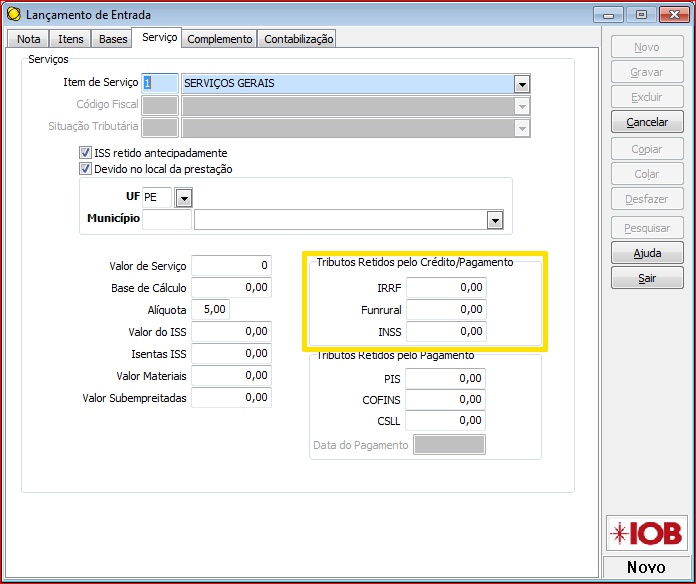The image size is (696, 584).
Task: Uncheck Devido no local da prestação
Action: [85, 169]
